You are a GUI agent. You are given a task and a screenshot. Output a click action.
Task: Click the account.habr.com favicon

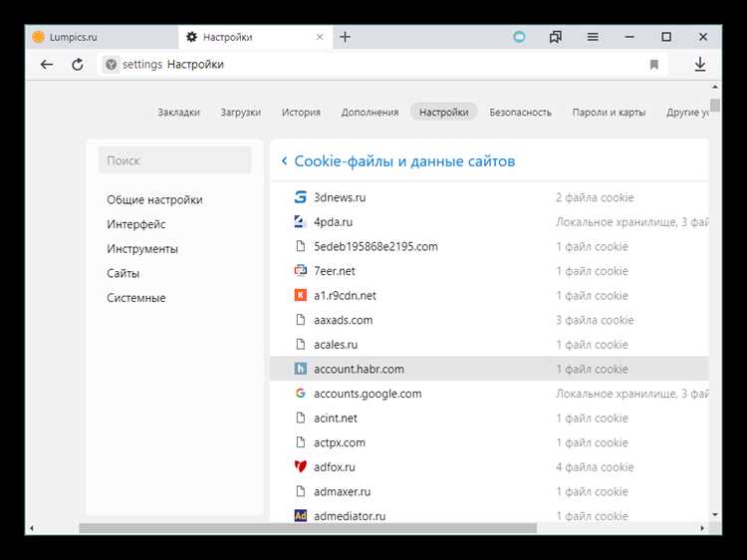[300, 369]
